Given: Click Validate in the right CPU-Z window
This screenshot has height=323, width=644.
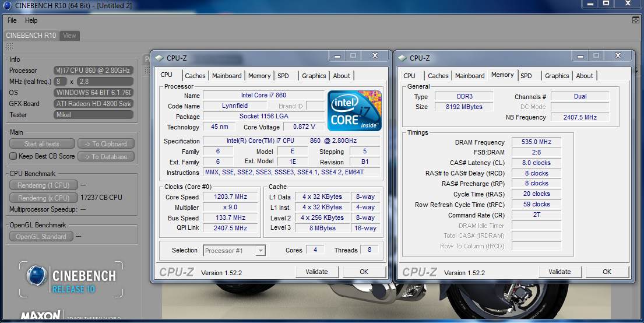Looking at the screenshot, I should pos(560,272).
